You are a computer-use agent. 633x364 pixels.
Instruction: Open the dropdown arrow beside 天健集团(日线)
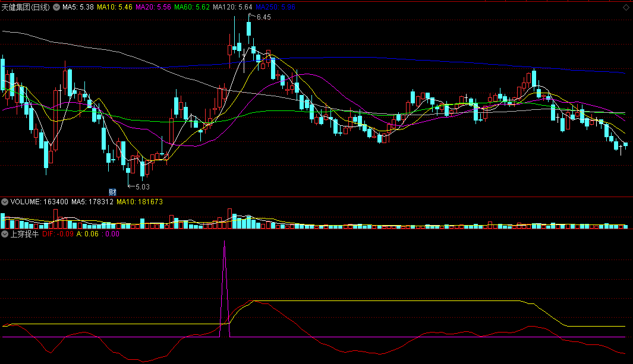[56, 7]
